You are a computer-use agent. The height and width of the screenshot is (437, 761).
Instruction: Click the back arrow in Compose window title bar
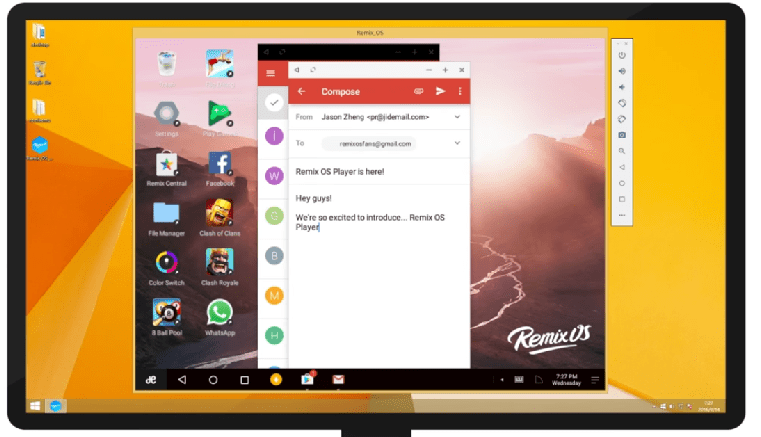point(297,70)
